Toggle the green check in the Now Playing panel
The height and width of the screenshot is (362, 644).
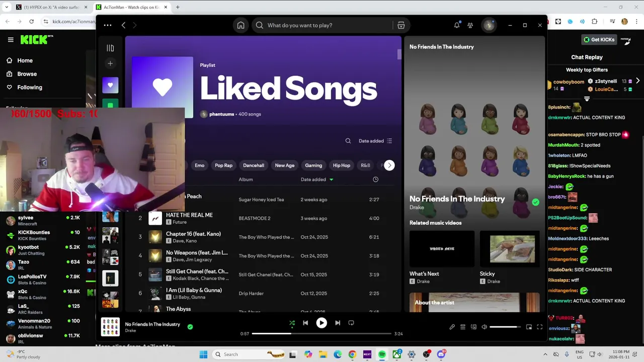point(535,202)
